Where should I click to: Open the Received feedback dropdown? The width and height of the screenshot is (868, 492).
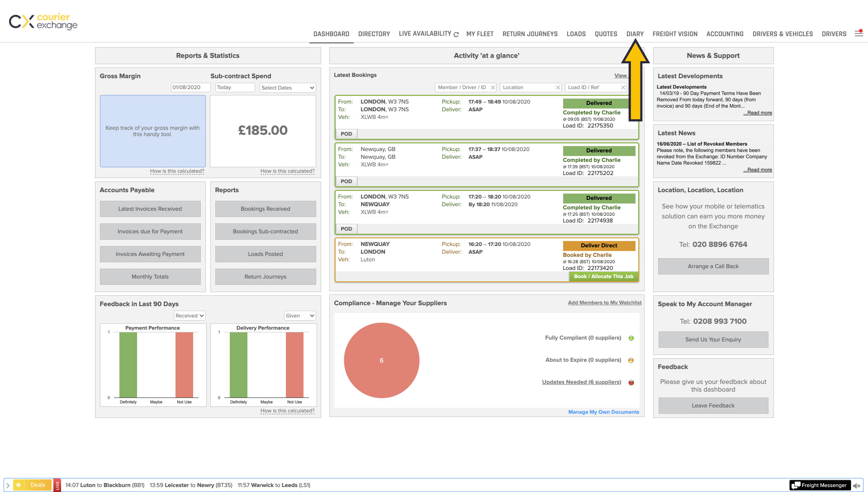coord(190,316)
